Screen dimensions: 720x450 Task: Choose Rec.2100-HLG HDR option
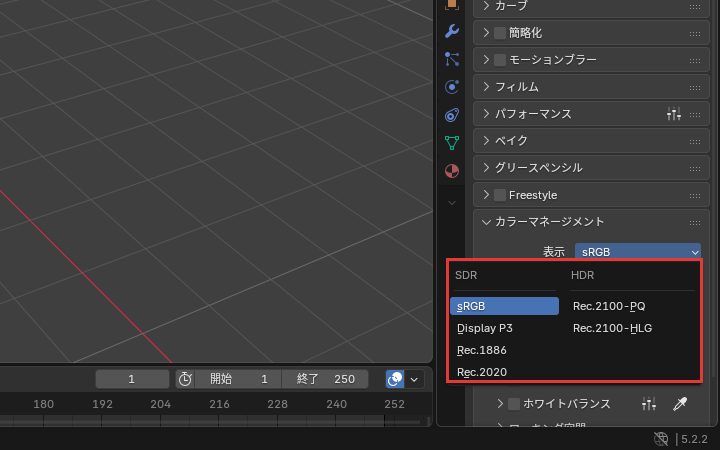[633, 328]
